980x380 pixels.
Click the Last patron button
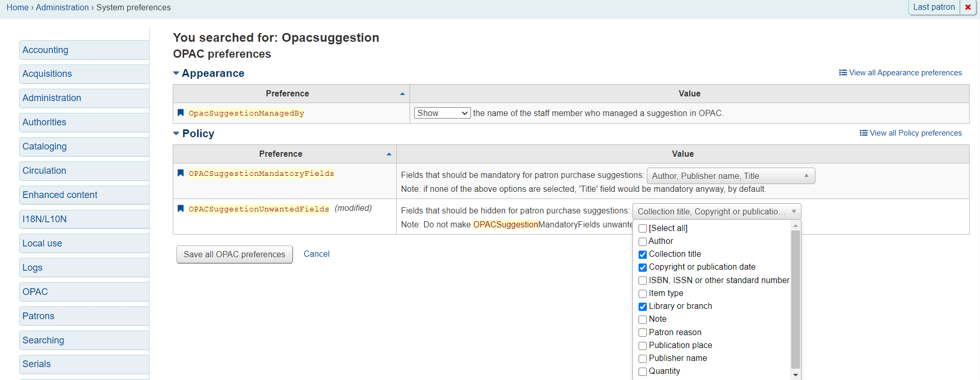click(934, 7)
